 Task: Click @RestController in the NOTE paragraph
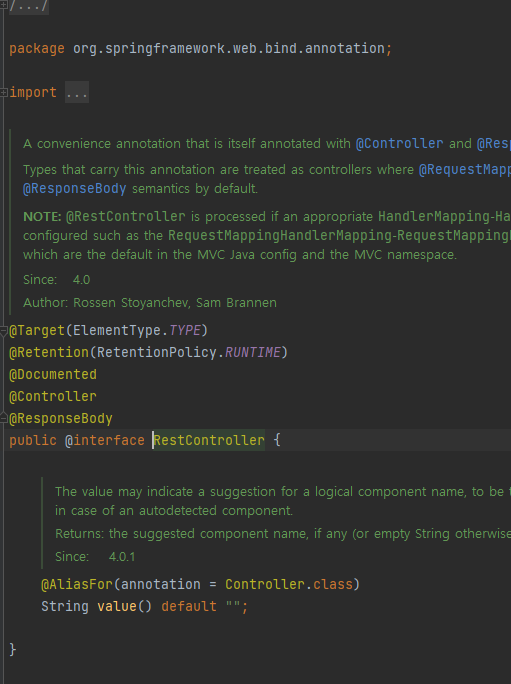coord(126,216)
